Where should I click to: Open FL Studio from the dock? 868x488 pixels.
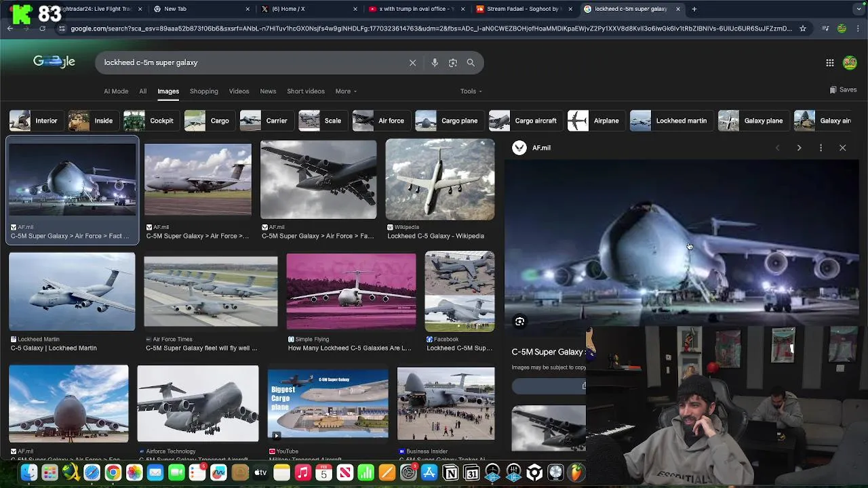576,472
